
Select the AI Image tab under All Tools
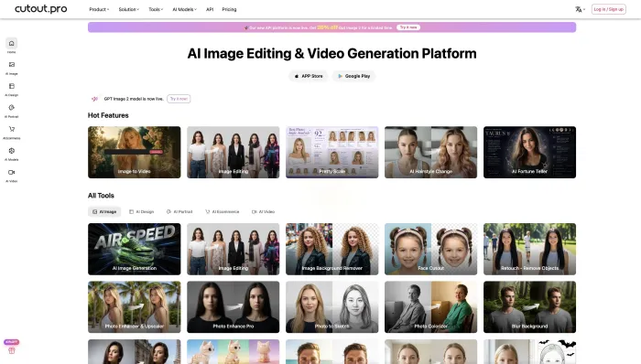[x=104, y=212]
